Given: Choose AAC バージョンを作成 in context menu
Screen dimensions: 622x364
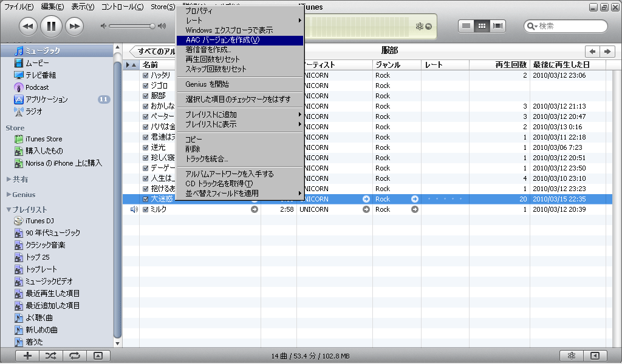Looking at the screenshot, I should pyautogui.click(x=239, y=40).
